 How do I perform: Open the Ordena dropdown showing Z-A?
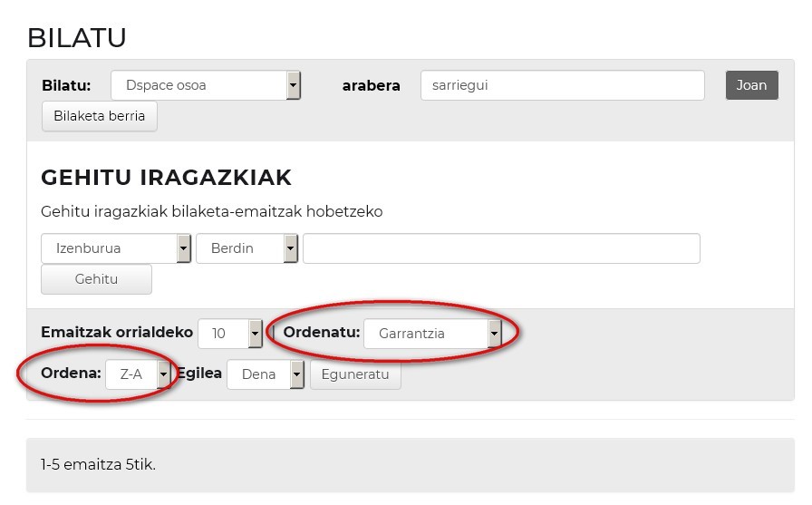[138, 374]
